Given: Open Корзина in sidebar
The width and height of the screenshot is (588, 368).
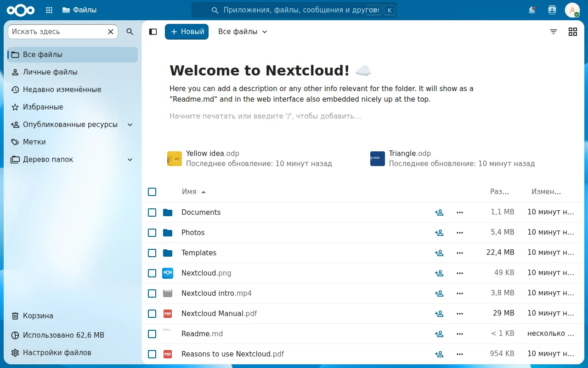Looking at the screenshot, I should [73, 316].
